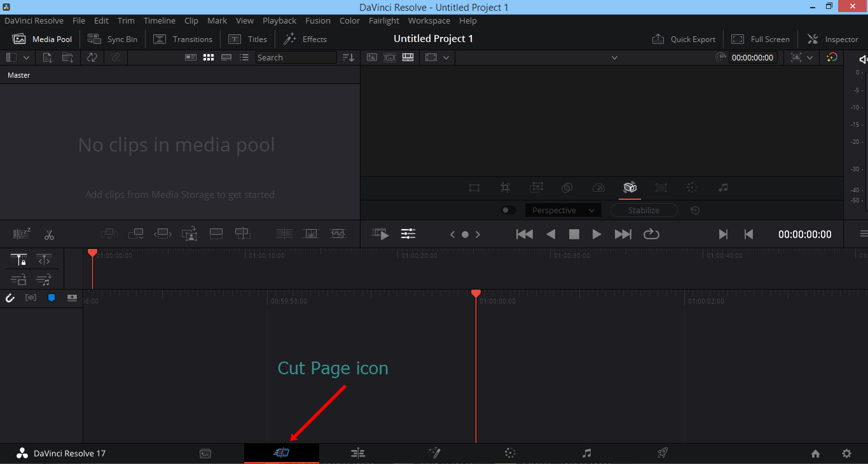Viewport: 868px width, 464px height.
Task: Select Source Clip viewer mode
Action: [x=372, y=57]
